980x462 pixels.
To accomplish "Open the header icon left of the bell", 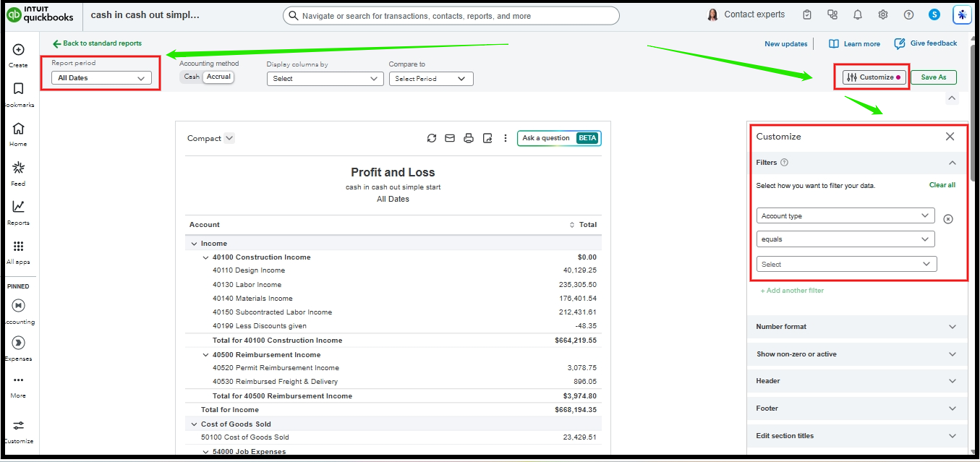I will coord(832,14).
